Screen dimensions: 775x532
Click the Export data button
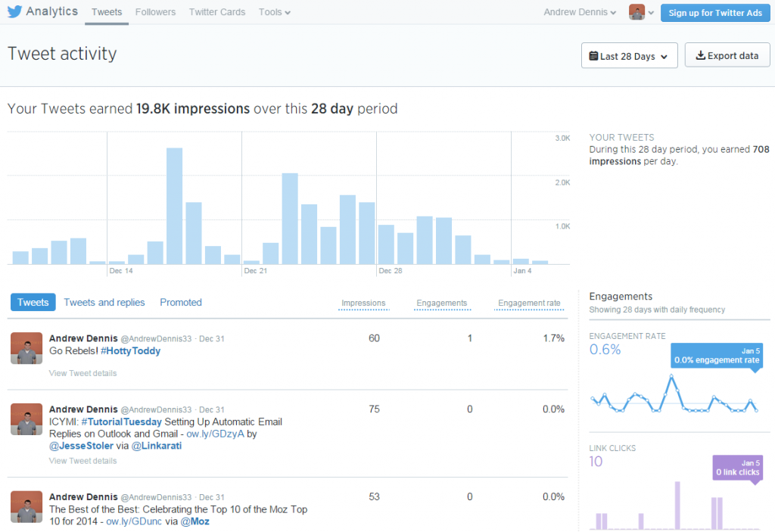click(727, 54)
